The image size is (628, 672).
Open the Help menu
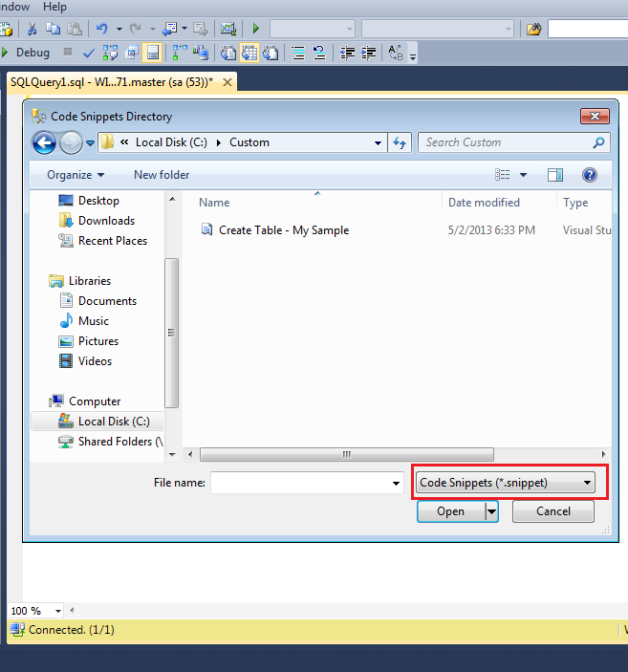(54, 7)
